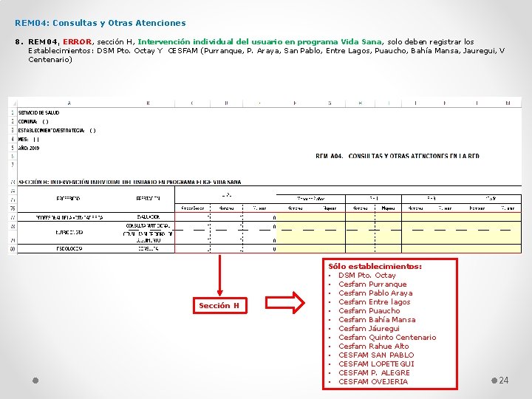Click the Excel select-all corner triangle
Viewport: 532px width, 399px height.
(13, 103)
